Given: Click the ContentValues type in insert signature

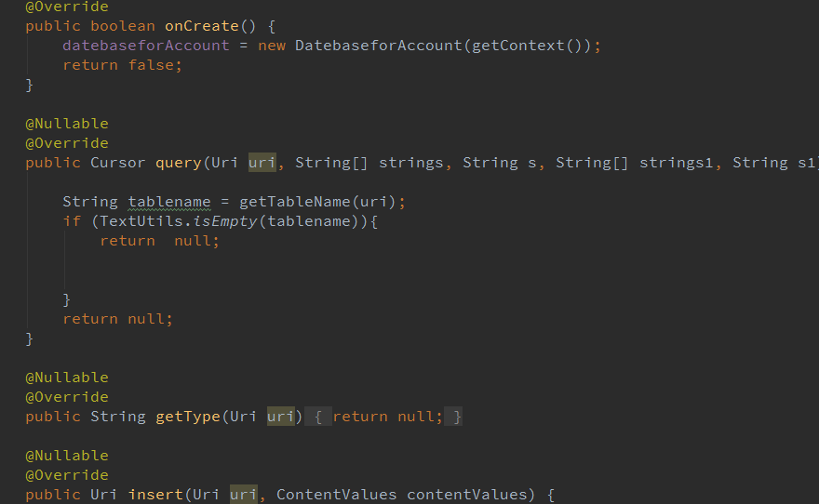Looking at the screenshot, I should click(x=336, y=495).
